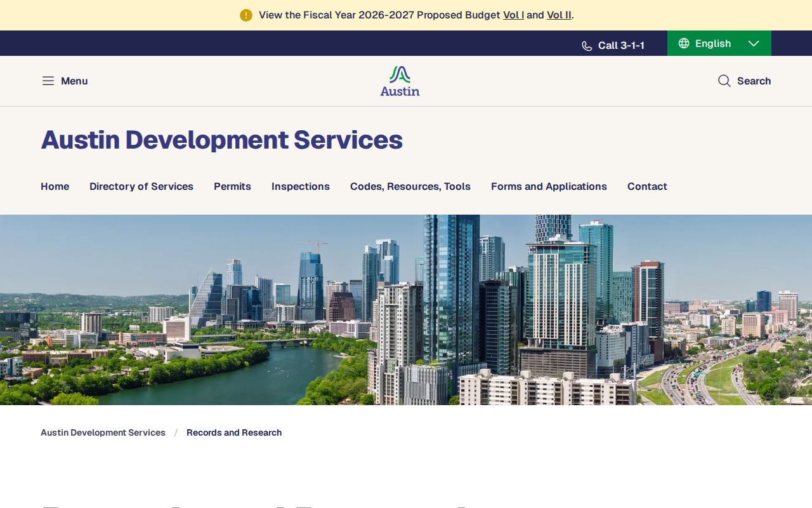Click the phone icon beside Call 3-1-1
812x508 pixels.
click(587, 46)
